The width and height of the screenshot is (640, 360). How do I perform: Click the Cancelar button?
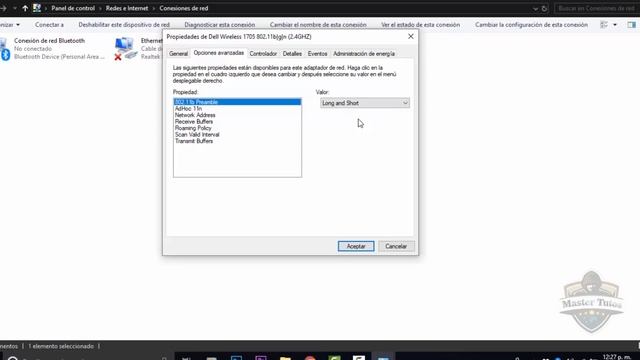click(396, 246)
